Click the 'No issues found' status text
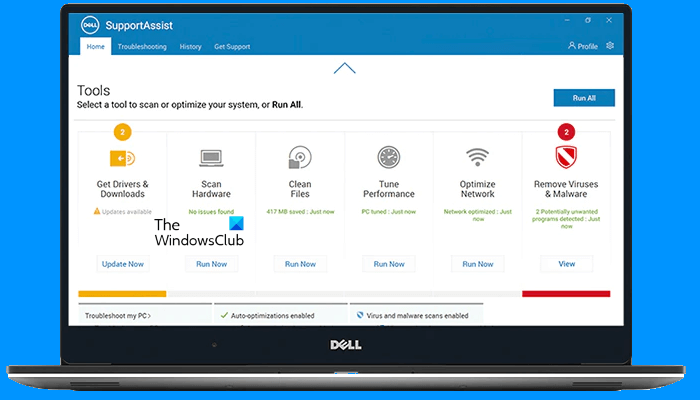 point(211,212)
